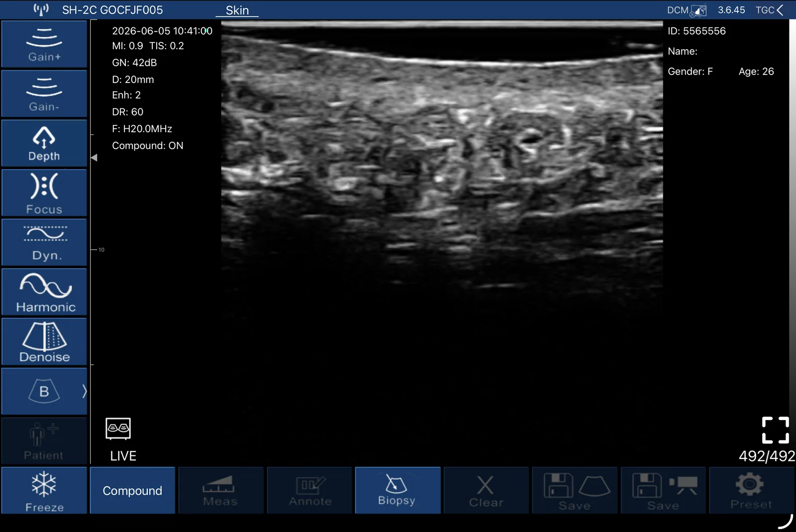Click the DR: 60 value
The image size is (796, 532).
point(127,112)
